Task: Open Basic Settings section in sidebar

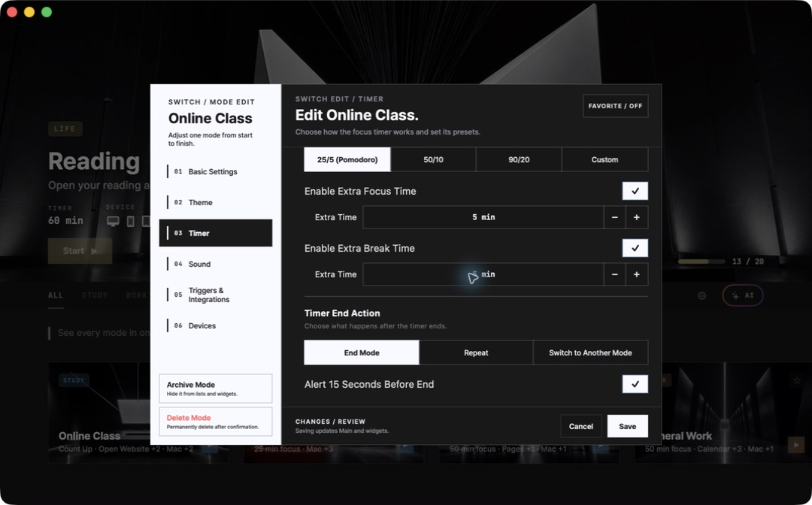Action: coord(216,171)
